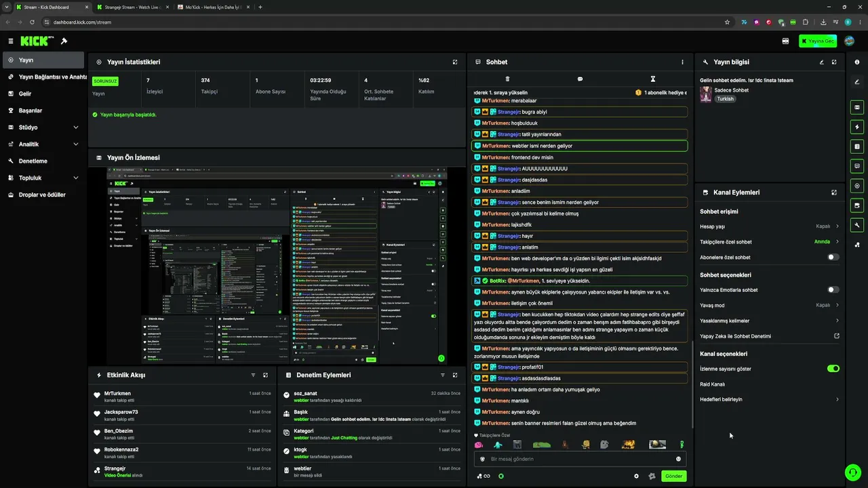Expand the Yayın İstatistikleri panel to fullscreen
This screenshot has width=868, height=488.
455,62
